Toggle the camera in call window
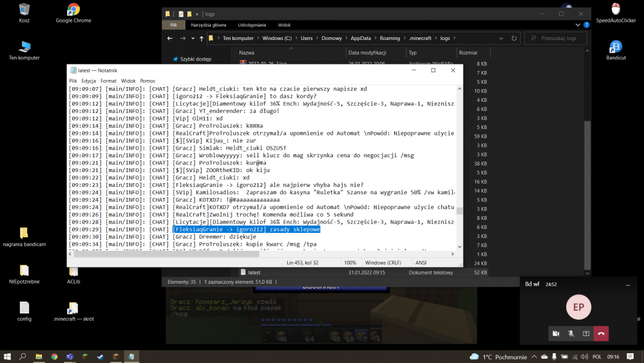Image resolution: width=644 pixels, height=363 pixels. pos(555,333)
